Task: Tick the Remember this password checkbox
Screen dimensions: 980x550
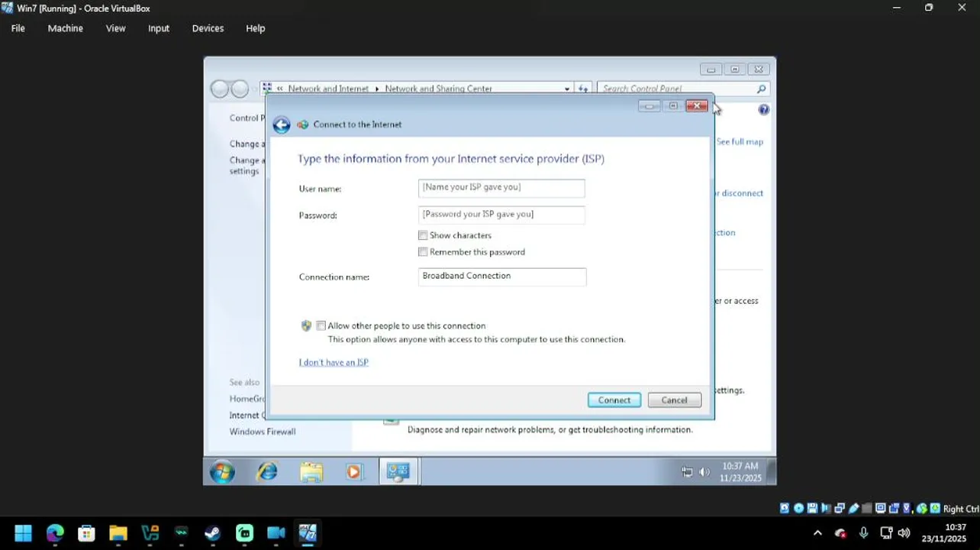Action: pyautogui.click(x=423, y=252)
